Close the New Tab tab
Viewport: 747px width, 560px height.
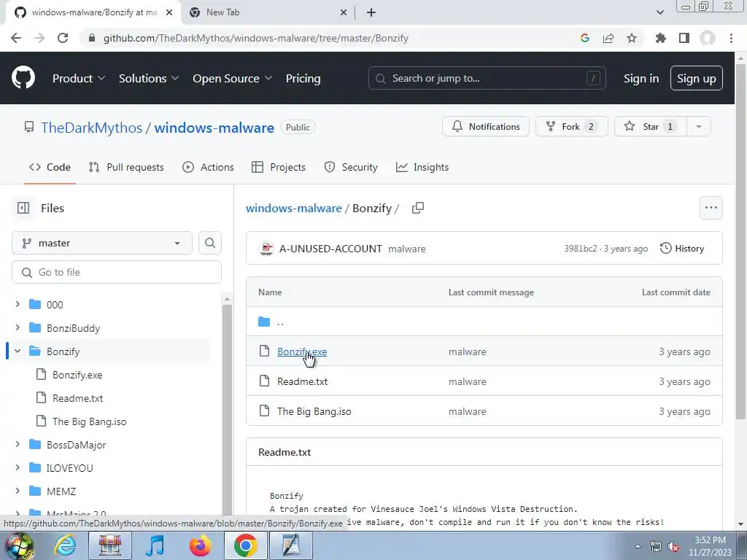pyautogui.click(x=343, y=12)
